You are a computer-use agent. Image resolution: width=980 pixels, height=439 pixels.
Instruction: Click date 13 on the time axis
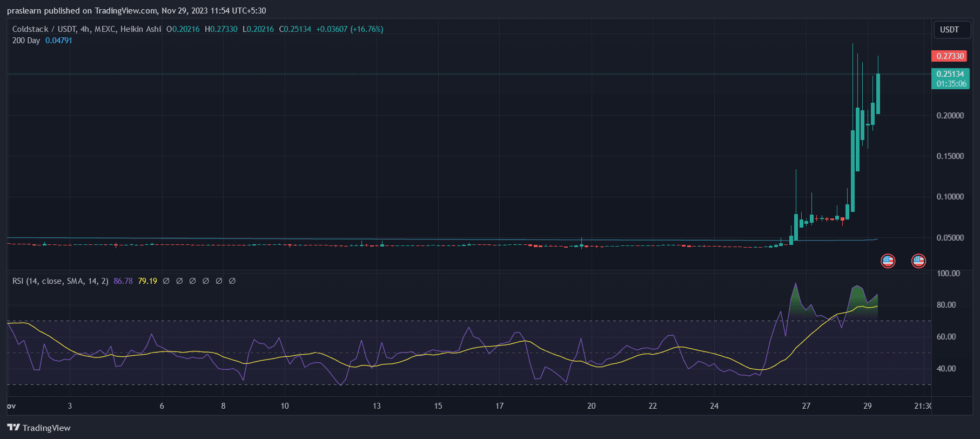point(377,406)
